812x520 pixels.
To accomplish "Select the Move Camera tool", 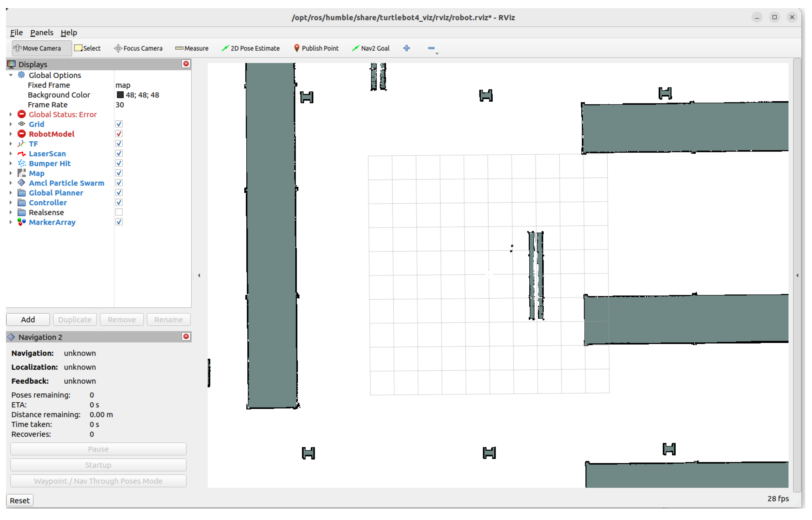I will pos(38,48).
